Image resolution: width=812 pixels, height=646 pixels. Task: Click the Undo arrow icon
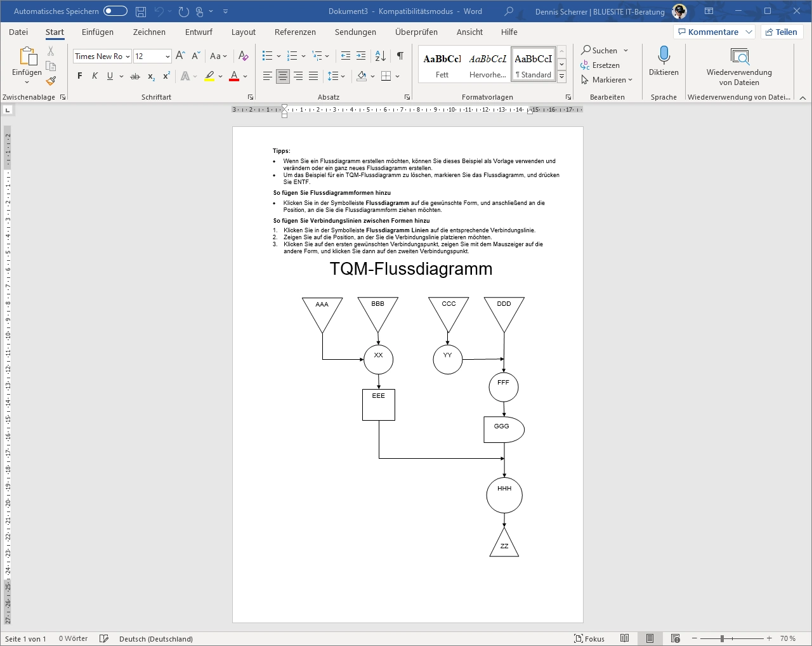(159, 11)
